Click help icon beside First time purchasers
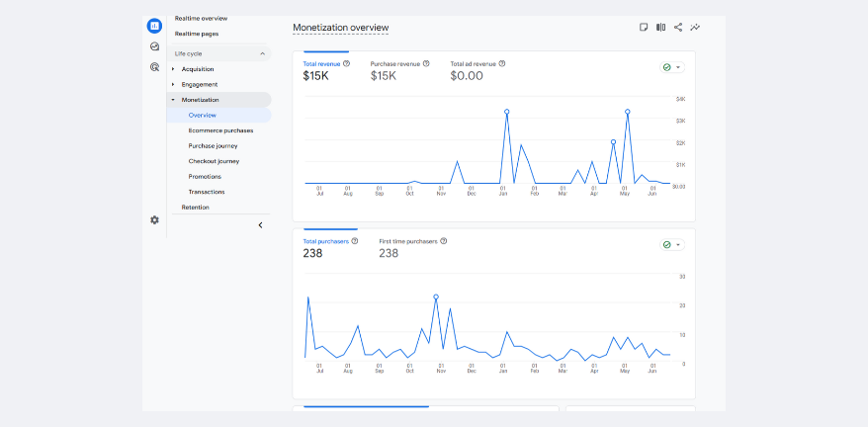The height and width of the screenshot is (427, 868). click(x=443, y=240)
